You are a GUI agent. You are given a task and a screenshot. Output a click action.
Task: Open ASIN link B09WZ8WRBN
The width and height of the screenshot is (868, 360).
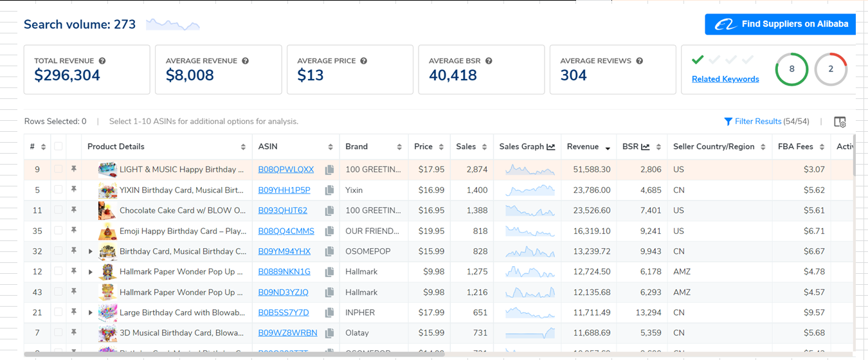(287, 333)
